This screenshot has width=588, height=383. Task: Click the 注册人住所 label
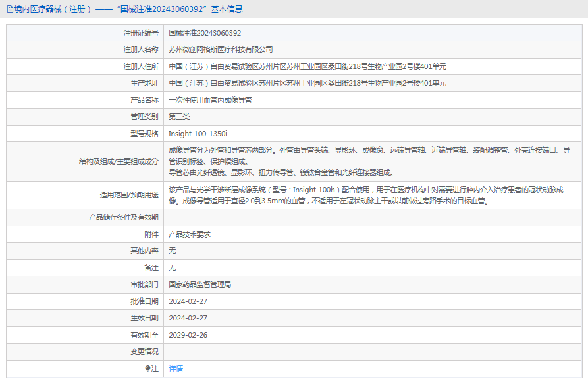click(141, 66)
